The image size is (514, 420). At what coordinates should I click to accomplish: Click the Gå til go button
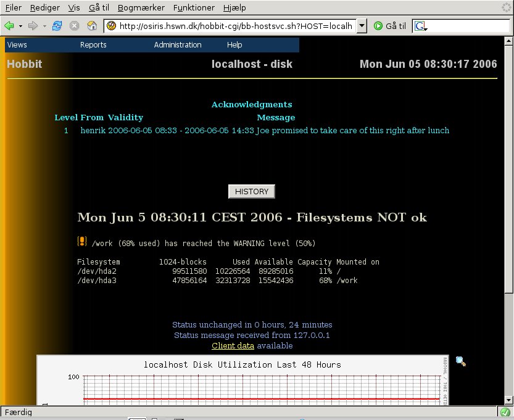(x=390, y=26)
